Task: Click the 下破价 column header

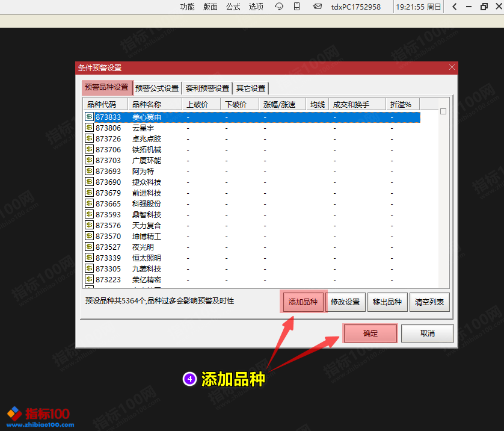Action: click(x=240, y=104)
